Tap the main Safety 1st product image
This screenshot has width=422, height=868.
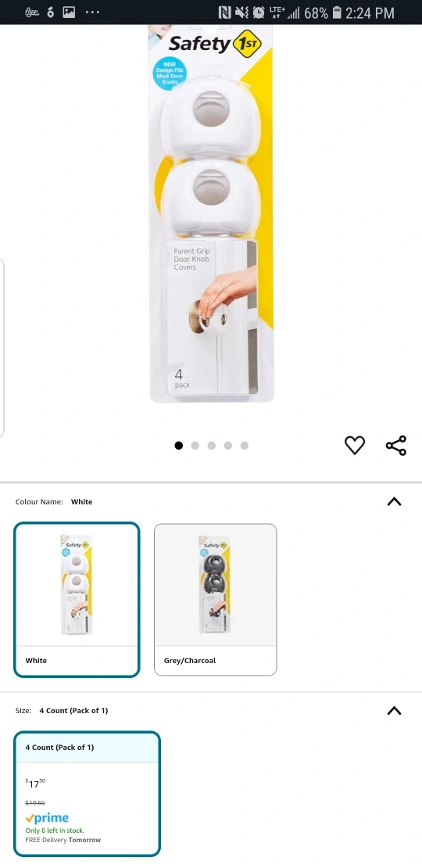(x=211, y=213)
